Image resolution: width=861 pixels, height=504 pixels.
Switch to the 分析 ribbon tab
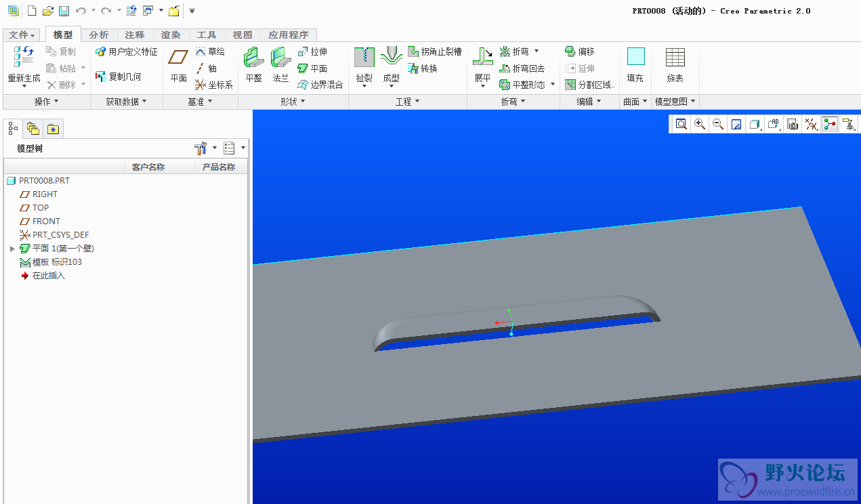point(99,35)
